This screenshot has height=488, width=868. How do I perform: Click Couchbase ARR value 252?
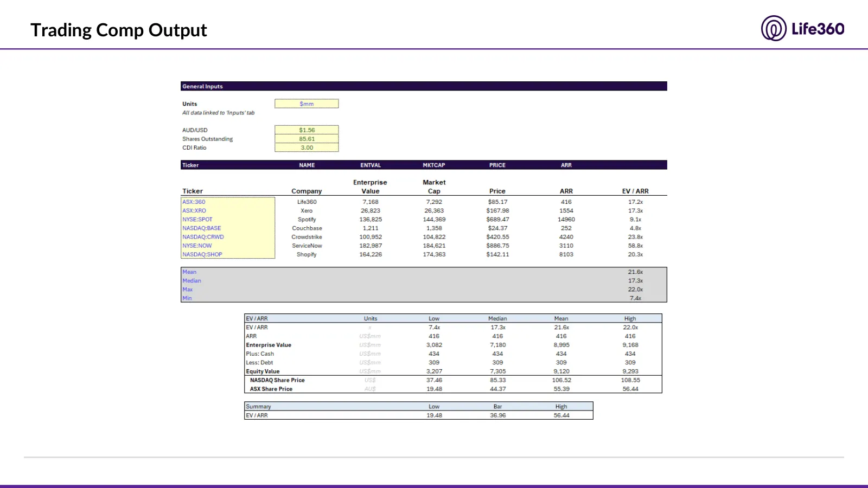click(x=566, y=228)
